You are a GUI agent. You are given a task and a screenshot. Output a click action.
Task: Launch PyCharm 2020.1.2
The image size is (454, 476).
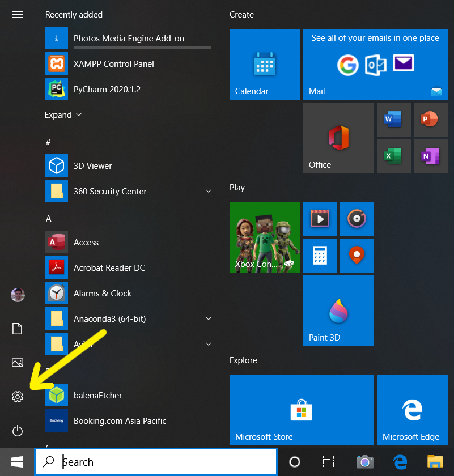pos(129,89)
